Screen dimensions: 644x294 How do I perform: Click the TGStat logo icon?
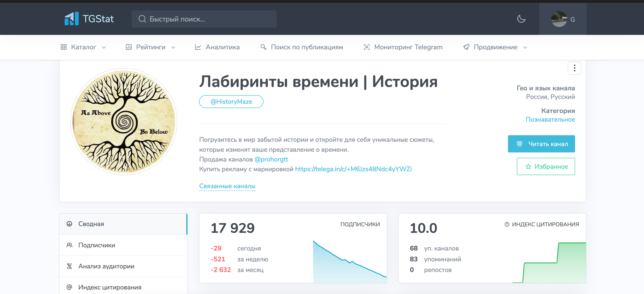tap(71, 19)
